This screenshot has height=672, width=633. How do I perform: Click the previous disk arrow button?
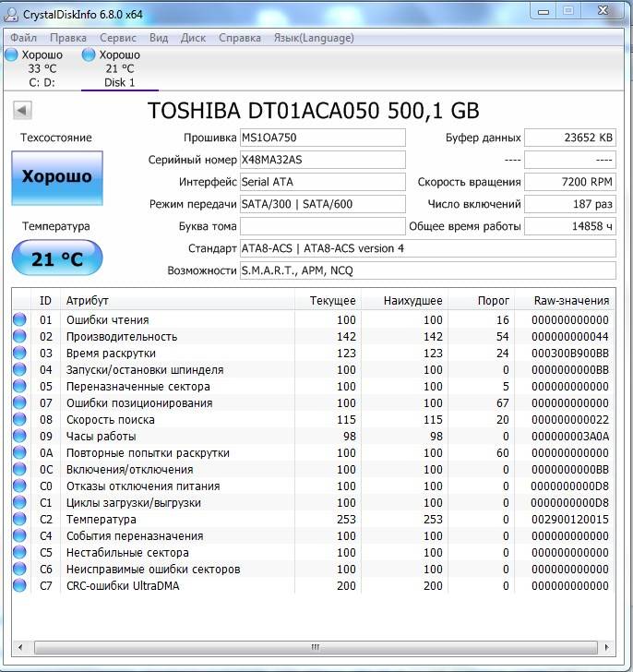pos(21,111)
